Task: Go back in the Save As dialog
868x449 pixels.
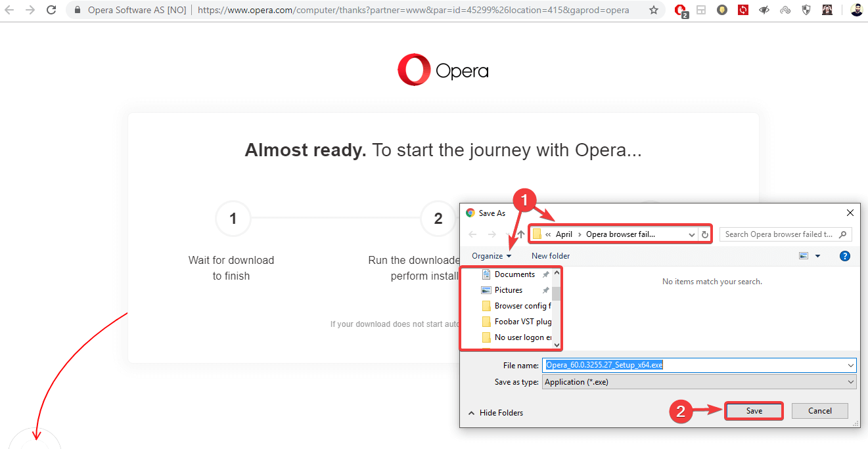Action: click(472, 234)
